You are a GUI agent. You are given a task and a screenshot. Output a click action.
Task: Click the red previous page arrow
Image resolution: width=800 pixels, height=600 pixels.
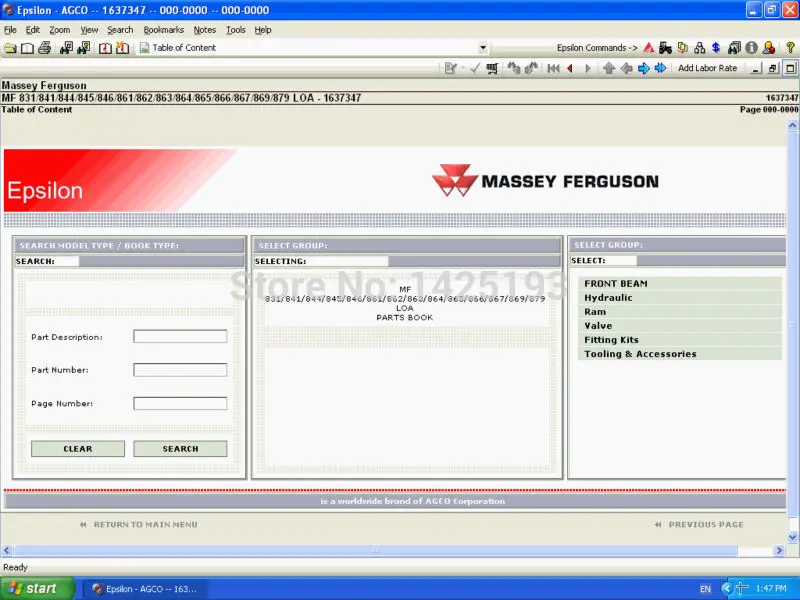[x=570, y=68]
